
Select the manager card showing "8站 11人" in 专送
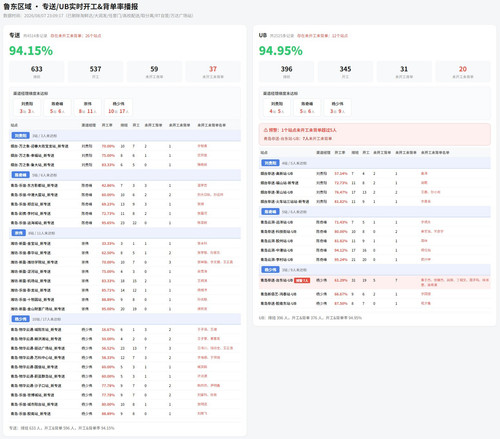(x=88, y=108)
